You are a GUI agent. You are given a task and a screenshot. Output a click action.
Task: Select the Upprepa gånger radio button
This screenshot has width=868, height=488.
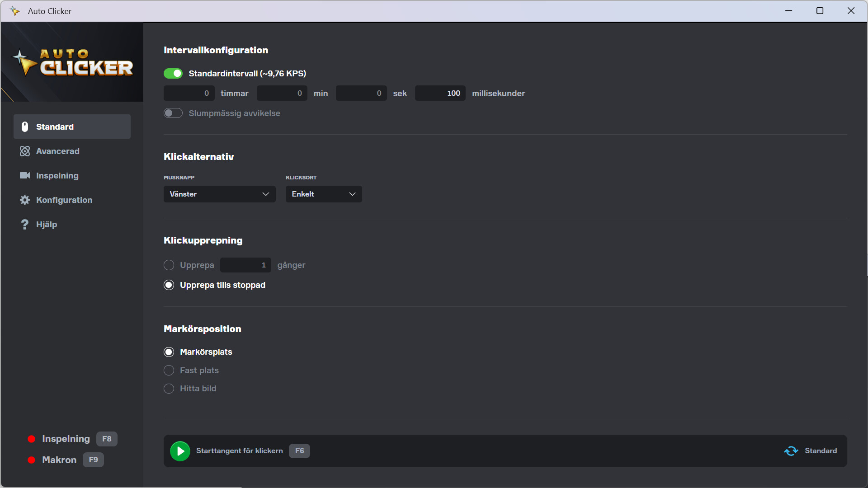point(169,265)
